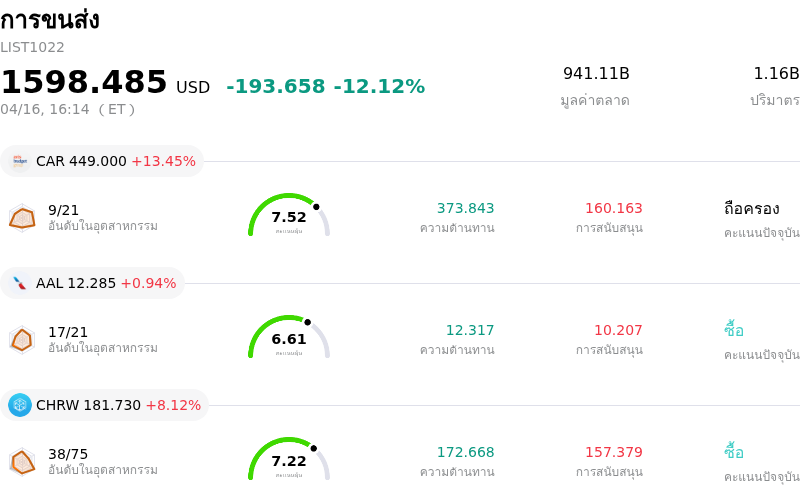The height and width of the screenshot is (499, 800).
Task: Click the 7.52 score gauge
Action: point(289,216)
